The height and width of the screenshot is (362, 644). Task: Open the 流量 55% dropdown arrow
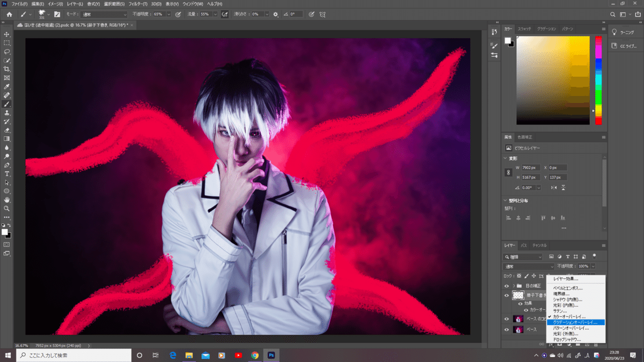[215, 14]
